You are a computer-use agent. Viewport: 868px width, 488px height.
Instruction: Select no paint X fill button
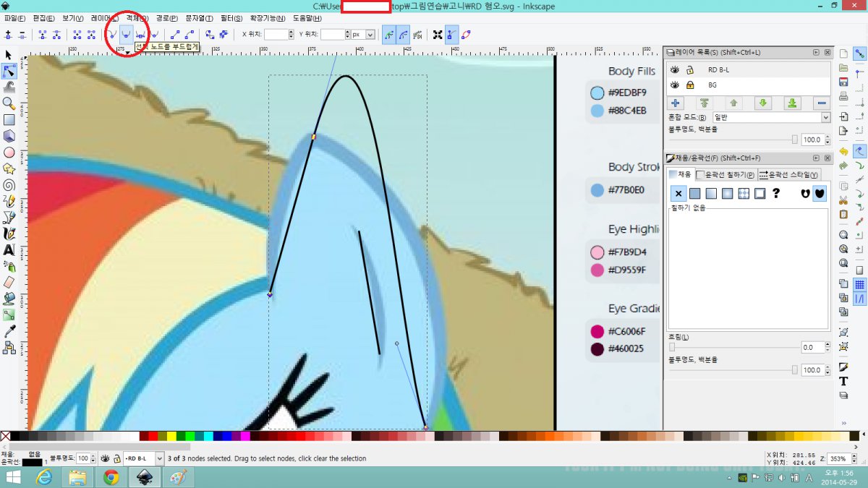click(x=678, y=194)
